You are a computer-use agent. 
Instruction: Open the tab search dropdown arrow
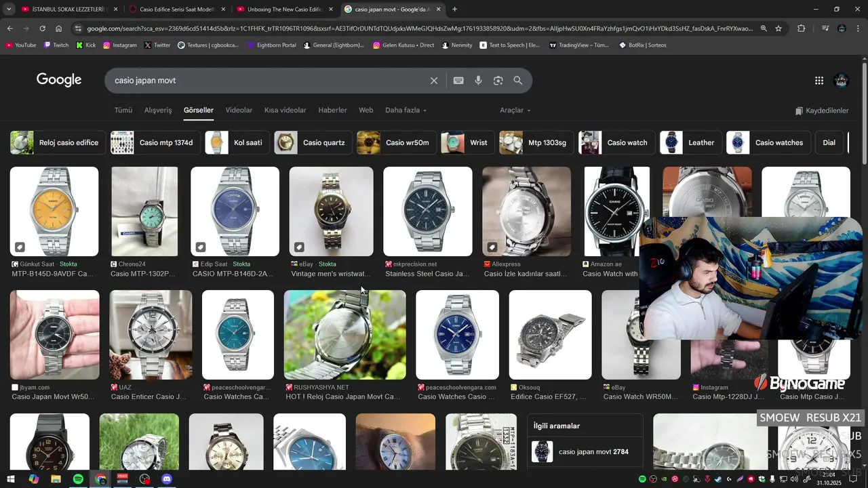tap(9, 9)
